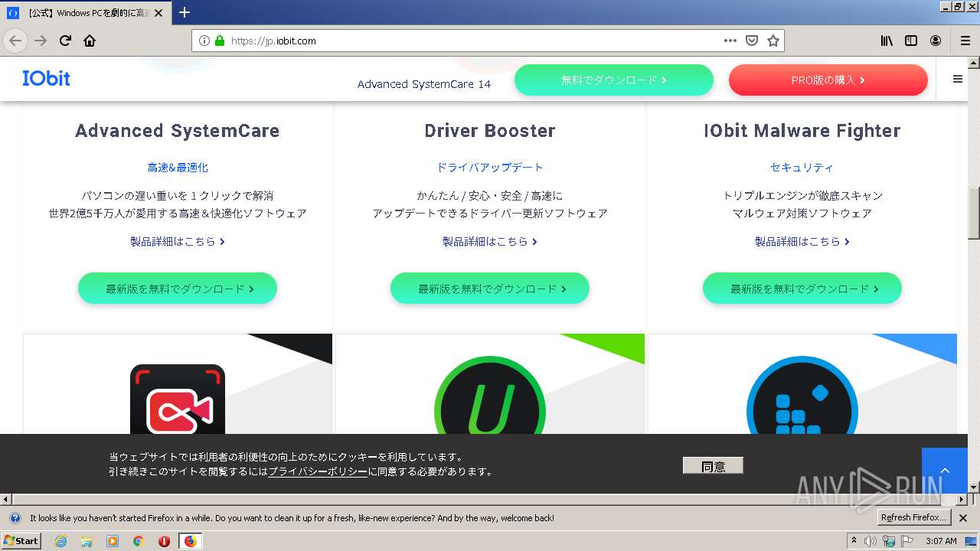Reload the current page
The height and width of the screenshot is (551, 980).
pyautogui.click(x=65, y=41)
